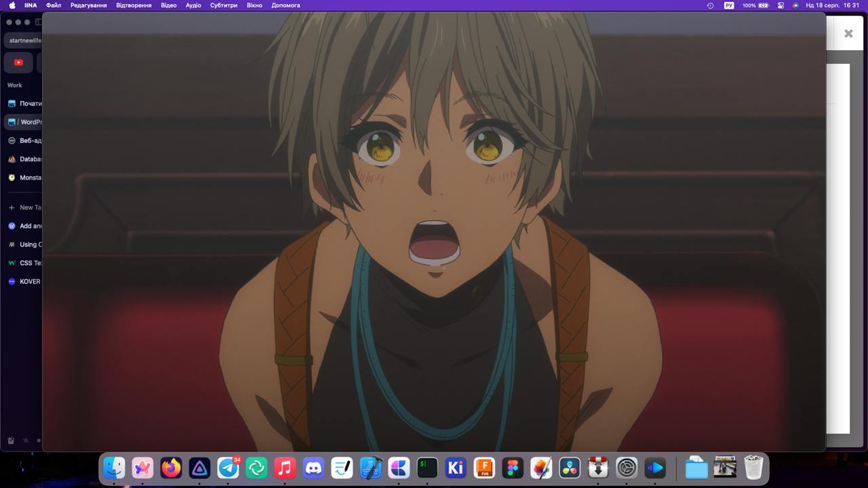Open Control Center in menu bar

click(781, 5)
